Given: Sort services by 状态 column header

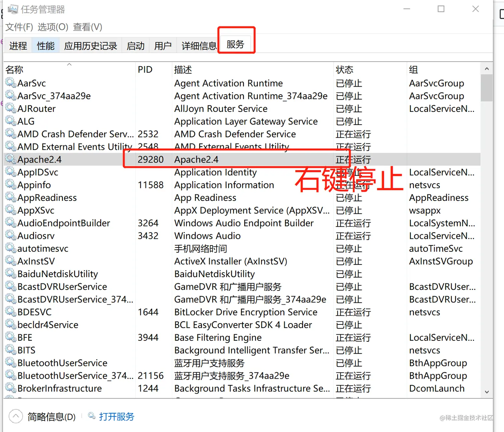Looking at the screenshot, I should tap(370, 69).
